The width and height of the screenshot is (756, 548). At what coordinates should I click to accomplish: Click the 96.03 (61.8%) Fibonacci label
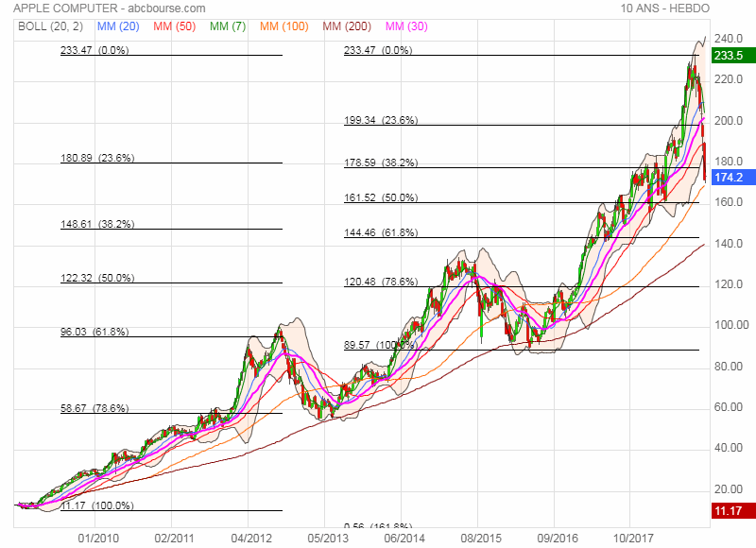94,332
